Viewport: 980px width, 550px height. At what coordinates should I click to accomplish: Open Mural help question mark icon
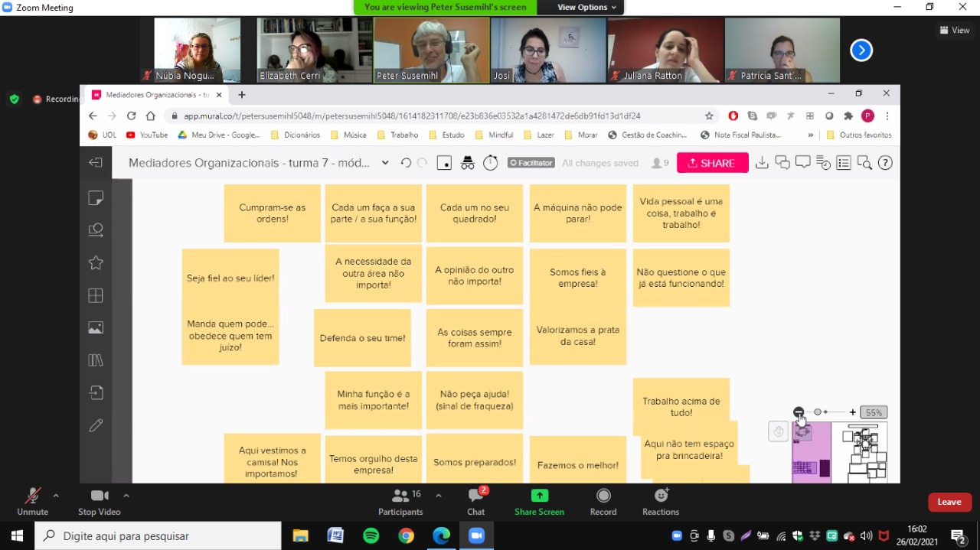click(885, 163)
